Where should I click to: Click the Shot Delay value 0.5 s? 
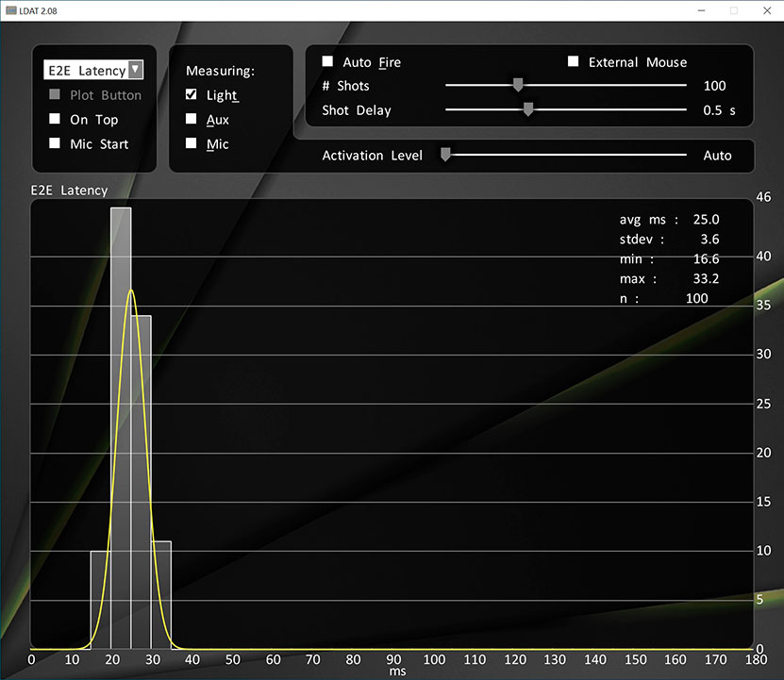tap(719, 110)
